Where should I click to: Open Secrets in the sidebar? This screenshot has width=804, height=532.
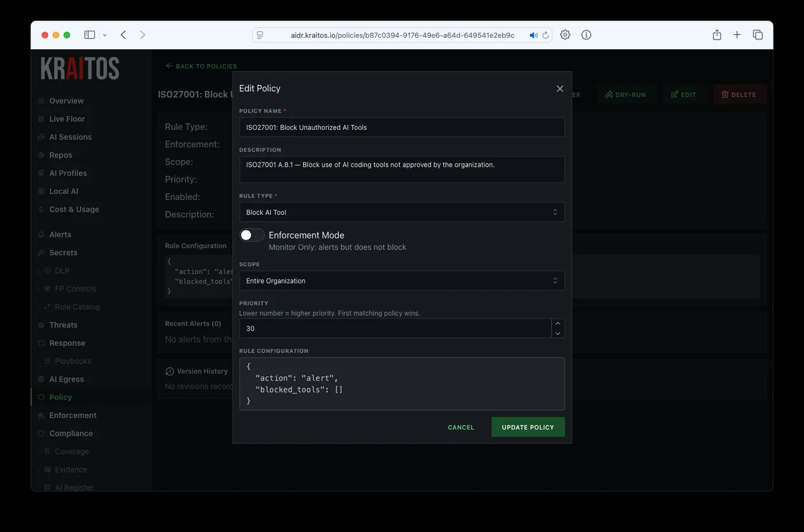coord(63,253)
